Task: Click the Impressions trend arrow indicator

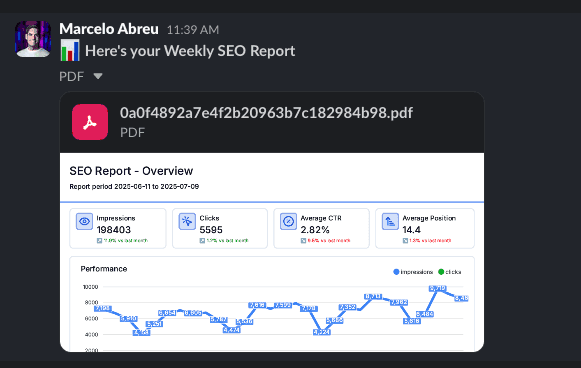Action: tap(99, 241)
